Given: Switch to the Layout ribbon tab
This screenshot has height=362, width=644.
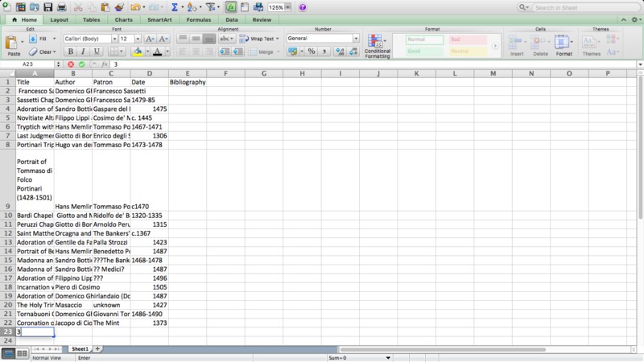Looking at the screenshot, I should click(59, 19).
